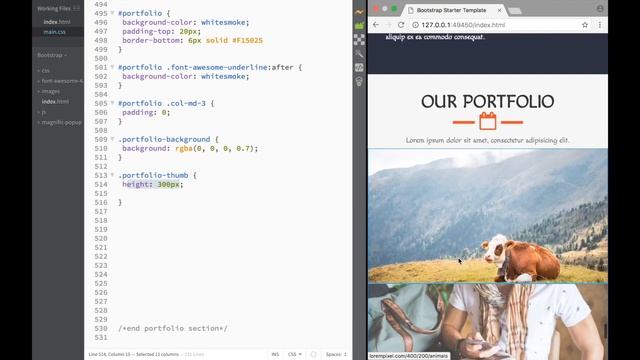Toggle the INS insert mode indicator

click(x=275, y=354)
